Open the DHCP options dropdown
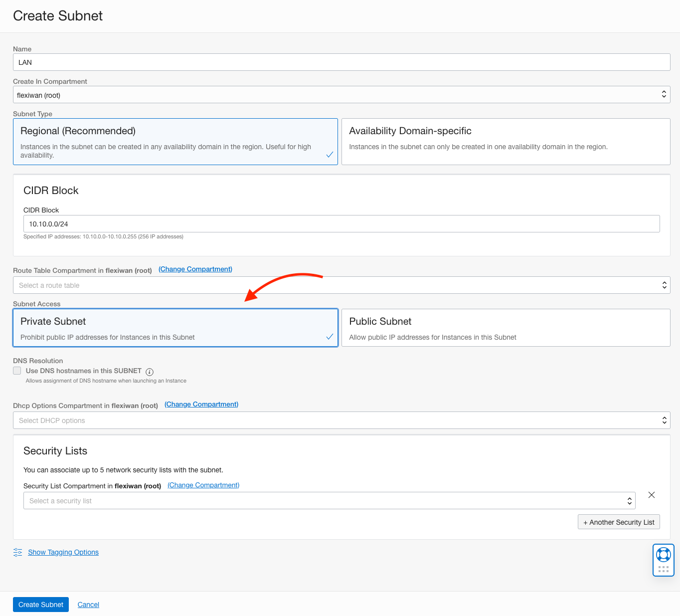 click(x=341, y=420)
